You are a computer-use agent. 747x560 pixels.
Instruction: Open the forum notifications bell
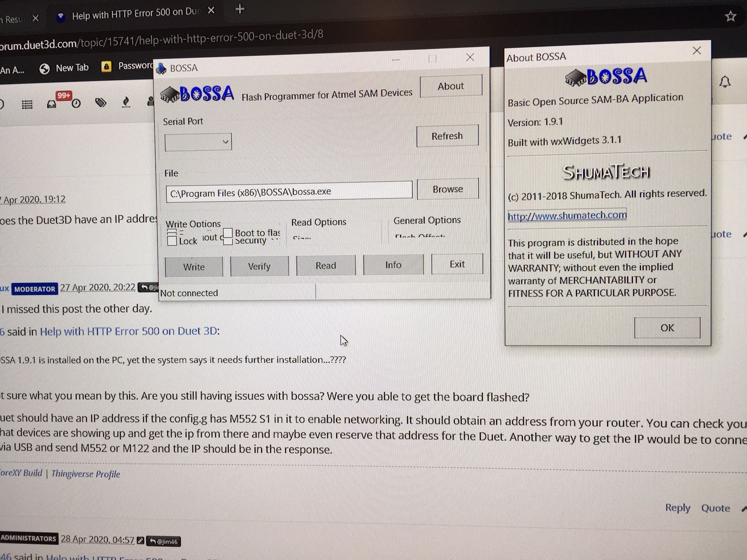pyautogui.click(x=725, y=82)
